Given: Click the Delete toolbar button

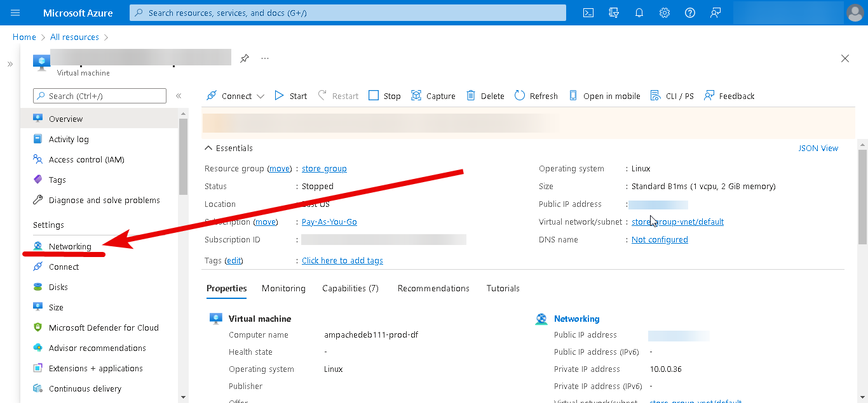Looking at the screenshot, I should [485, 96].
